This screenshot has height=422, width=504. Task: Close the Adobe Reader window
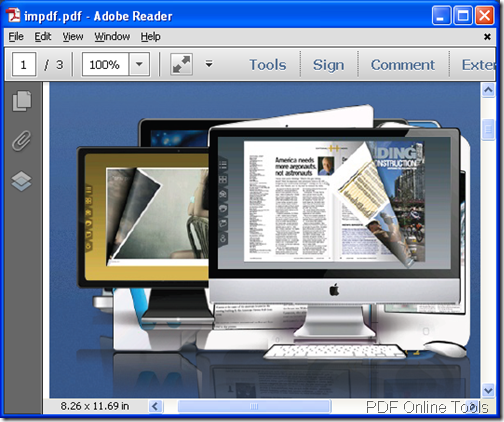484,15
